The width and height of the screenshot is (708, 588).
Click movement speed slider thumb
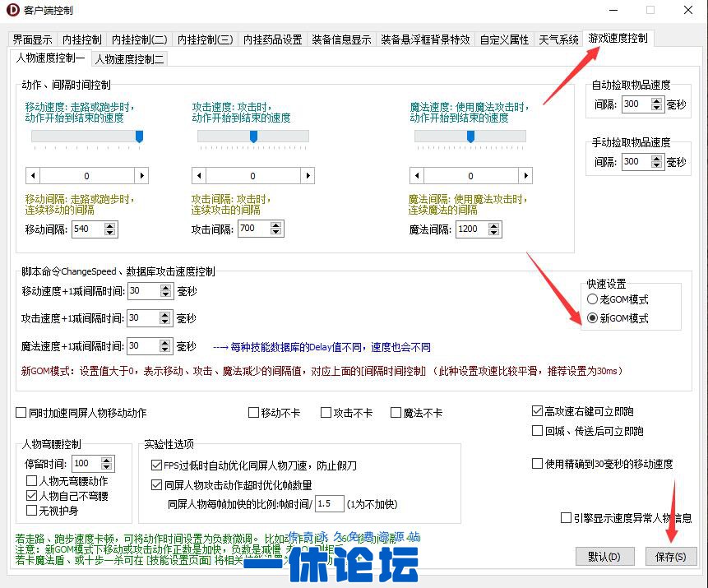pos(140,136)
